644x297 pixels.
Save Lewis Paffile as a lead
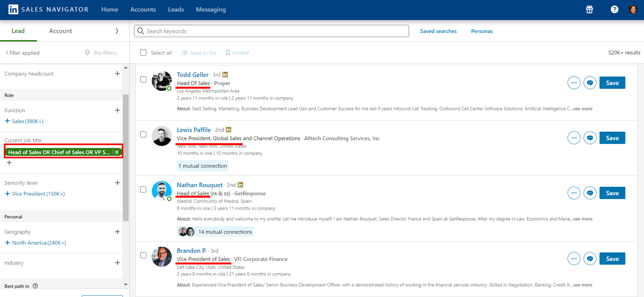click(x=612, y=138)
